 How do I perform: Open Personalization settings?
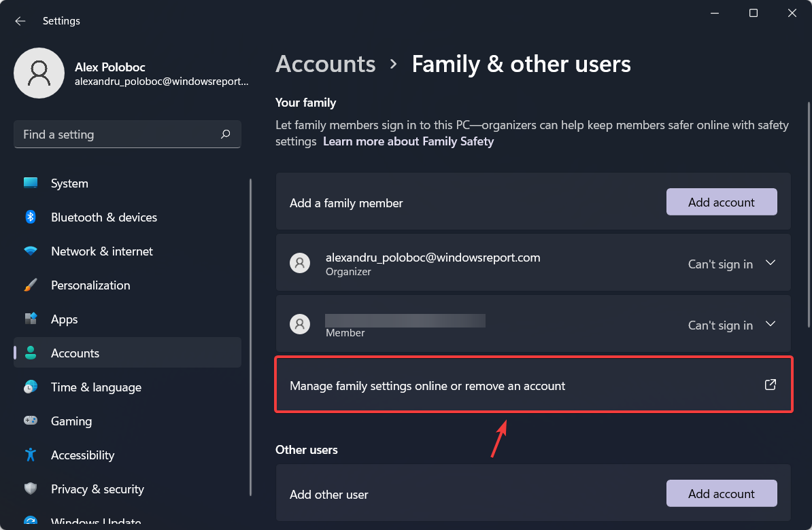(x=30, y=285)
